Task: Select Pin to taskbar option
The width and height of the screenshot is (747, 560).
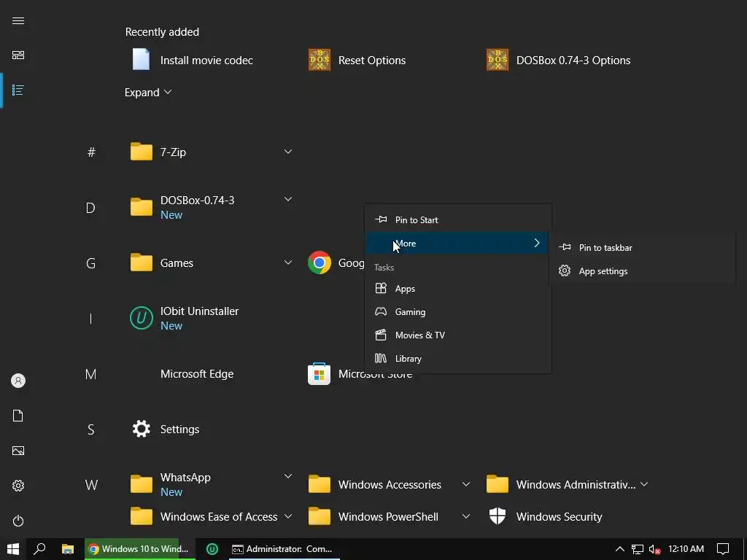Action: [x=642, y=247]
